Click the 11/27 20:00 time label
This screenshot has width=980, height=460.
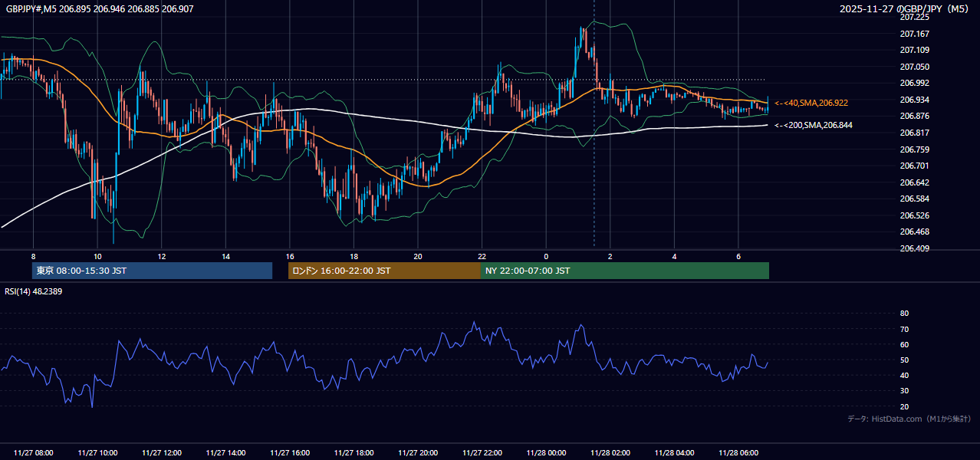tap(418, 453)
